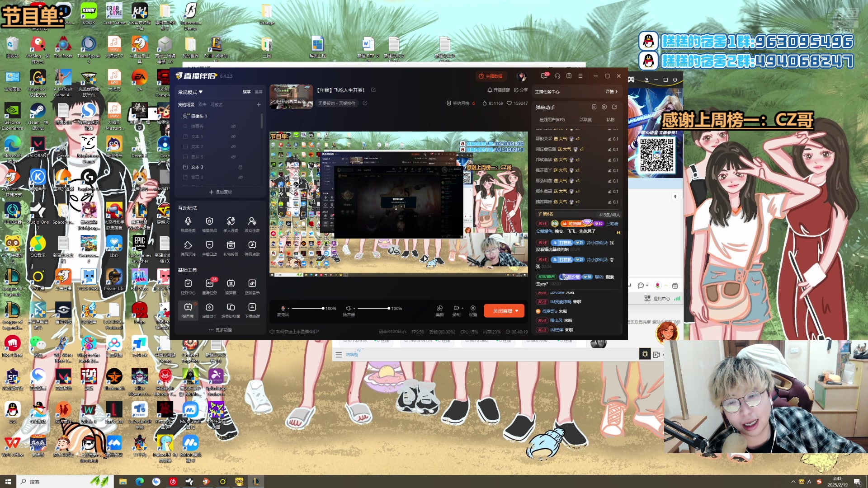Open 弹幕点歌 song request tool
Image resolution: width=868 pixels, height=488 pixels.
pyautogui.click(x=252, y=248)
